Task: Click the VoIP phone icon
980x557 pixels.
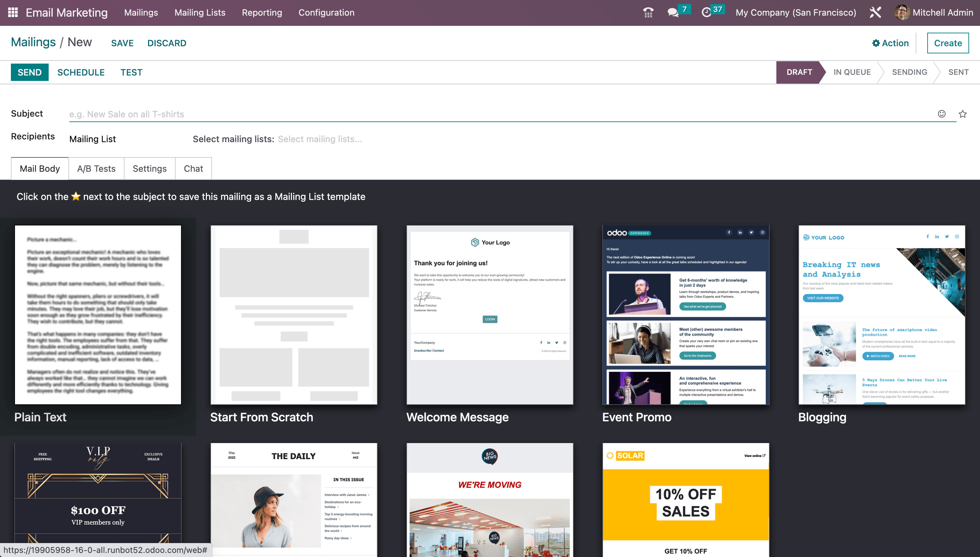Action: 648,13
